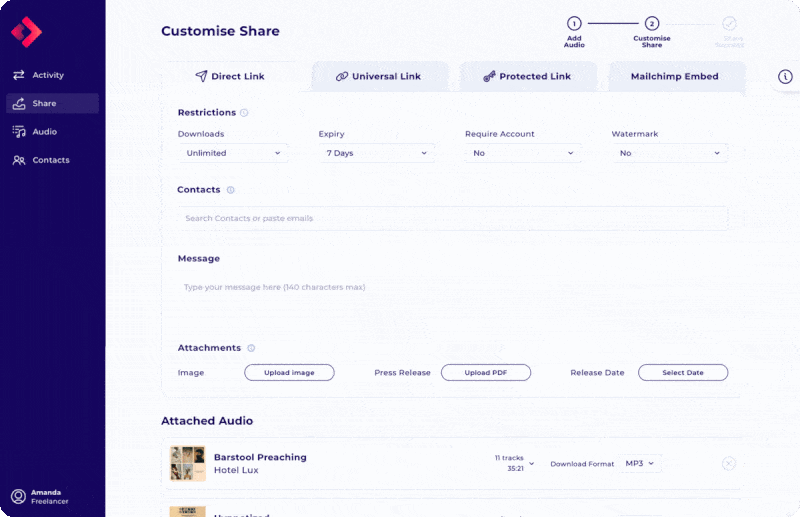Switch to the Universal Link tab

[x=379, y=77]
